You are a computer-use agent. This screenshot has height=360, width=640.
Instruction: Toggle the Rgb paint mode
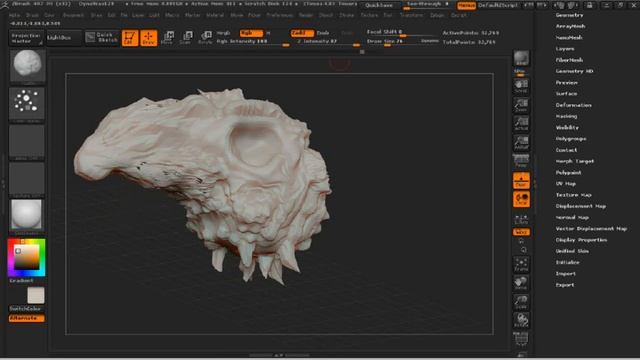pos(251,33)
